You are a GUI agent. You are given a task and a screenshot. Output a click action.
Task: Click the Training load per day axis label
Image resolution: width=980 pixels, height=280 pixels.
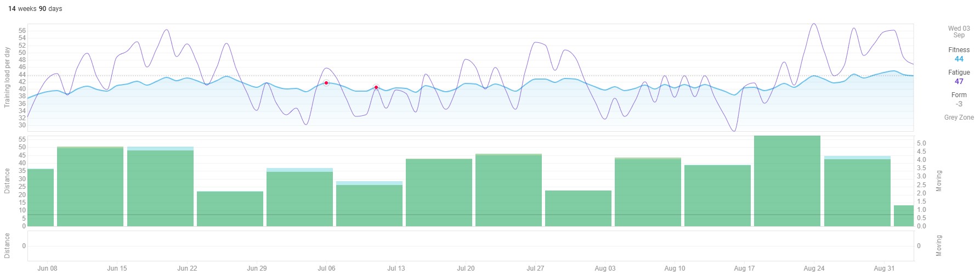pyautogui.click(x=8, y=77)
